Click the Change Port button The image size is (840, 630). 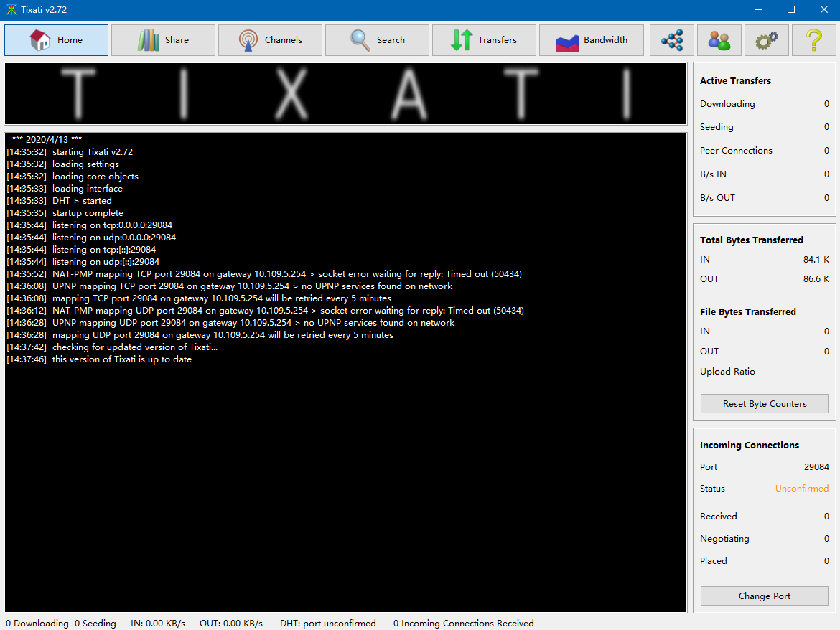(x=764, y=596)
